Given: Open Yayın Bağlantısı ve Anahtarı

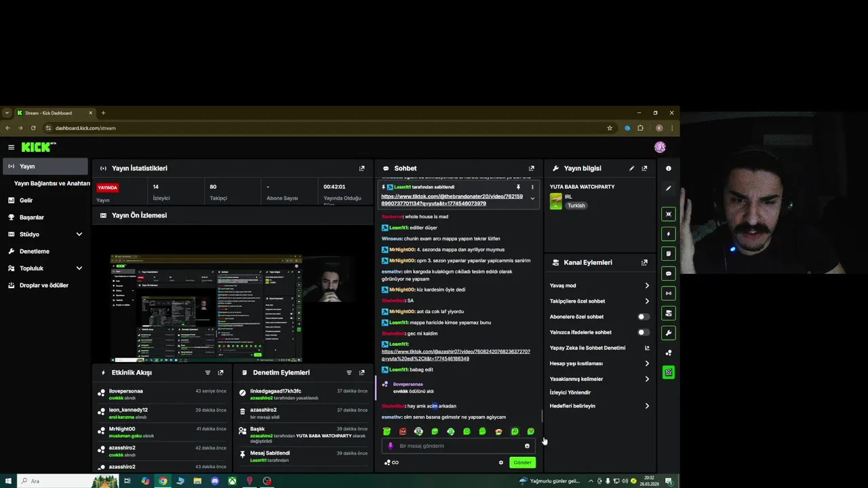Looking at the screenshot, I should click(52, 183).
